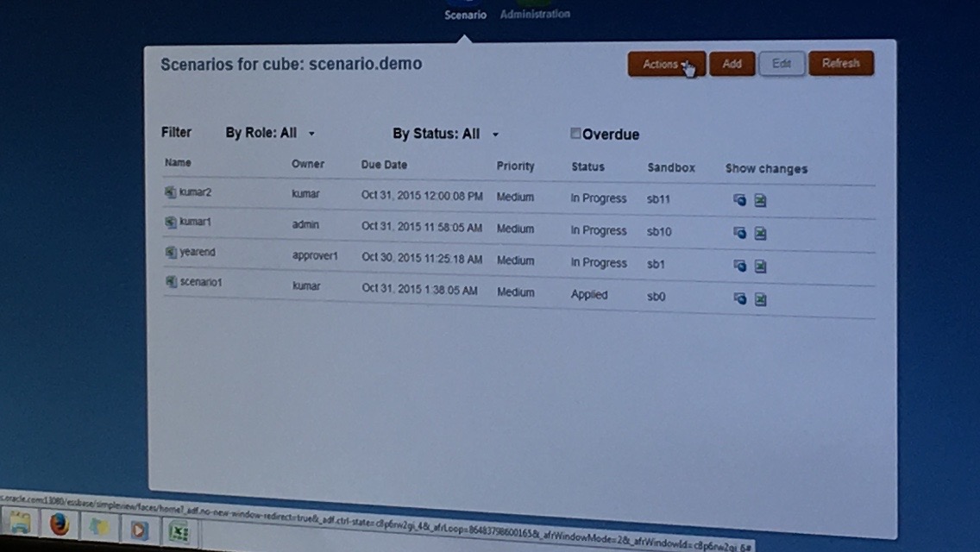Show web changes for yearend scenario
Viewport: 980px width, 552px height.
[739, 266]
